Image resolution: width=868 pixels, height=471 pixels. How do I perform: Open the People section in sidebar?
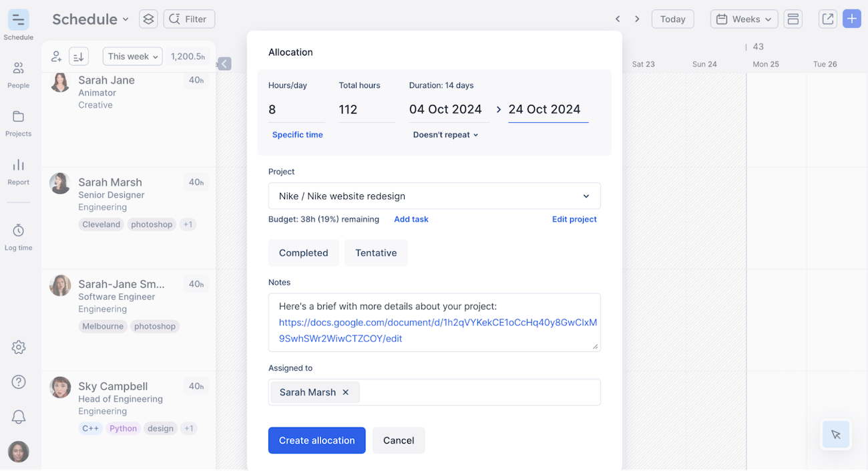click(x=18, y=74)
